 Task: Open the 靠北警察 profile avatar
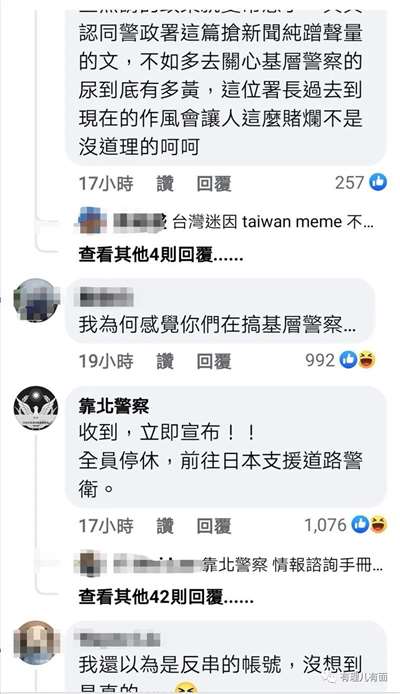point(35,408)
